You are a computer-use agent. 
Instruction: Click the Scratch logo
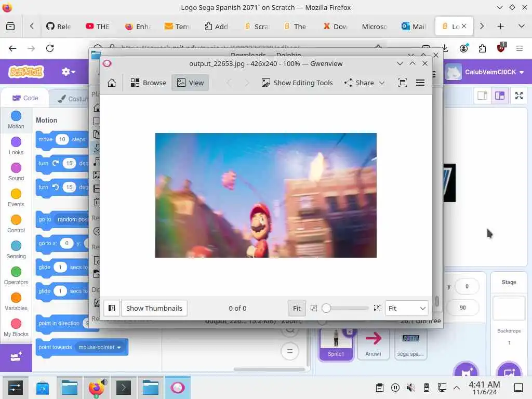pos(26,72)
